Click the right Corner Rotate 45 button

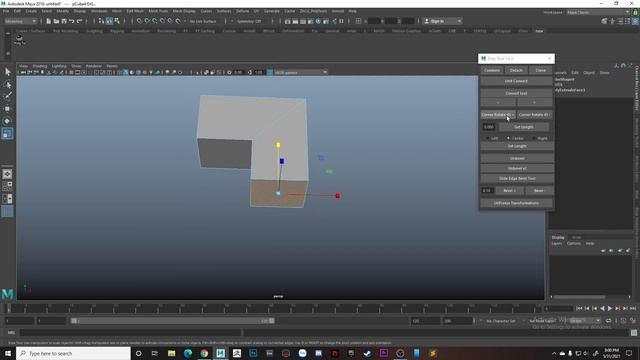coord(534,115)
